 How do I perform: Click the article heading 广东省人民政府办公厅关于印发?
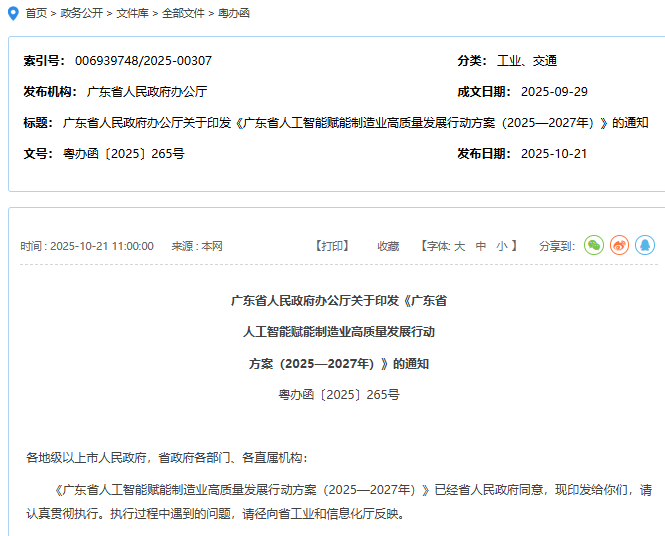[338, 300]
